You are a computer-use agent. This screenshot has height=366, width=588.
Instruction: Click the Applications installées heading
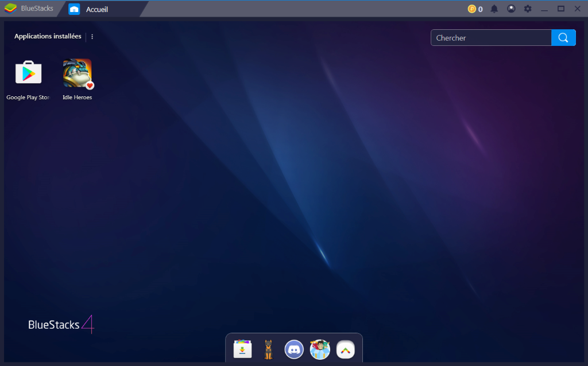pyautogui.click(x=48, y=36)
